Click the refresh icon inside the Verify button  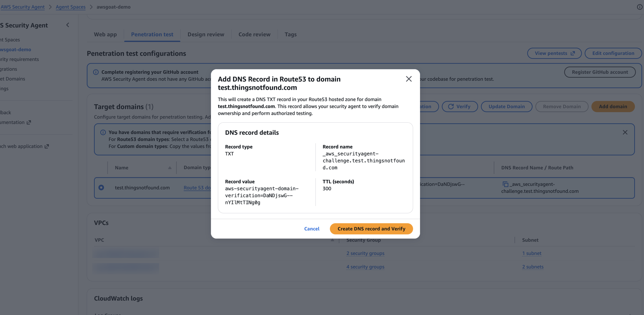click(x=451, y=106)
